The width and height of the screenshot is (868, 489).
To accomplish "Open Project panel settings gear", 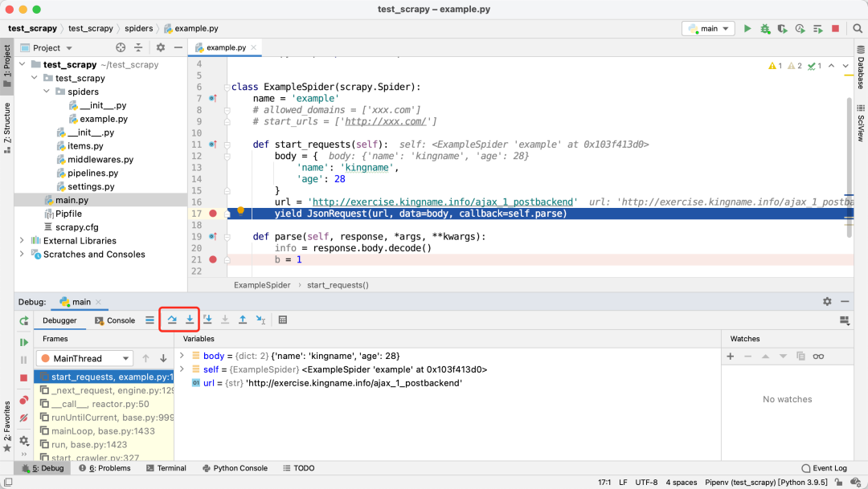I will click(161, 47).
